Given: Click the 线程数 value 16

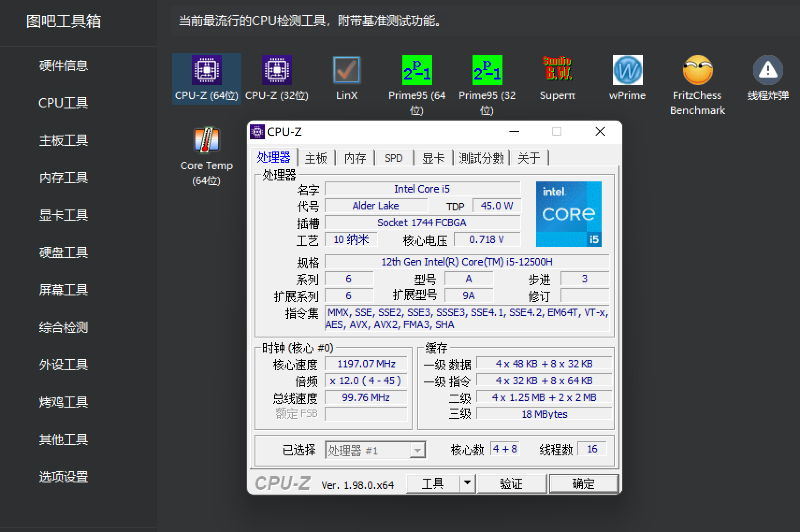Looking at the screenshot, I should pos(592,449).
